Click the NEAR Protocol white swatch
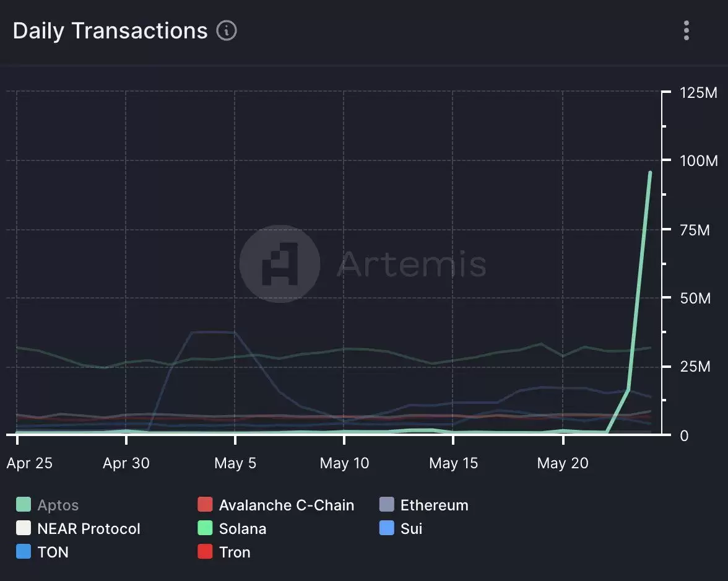Screen dimensions: 728x581 coord(24,528)
